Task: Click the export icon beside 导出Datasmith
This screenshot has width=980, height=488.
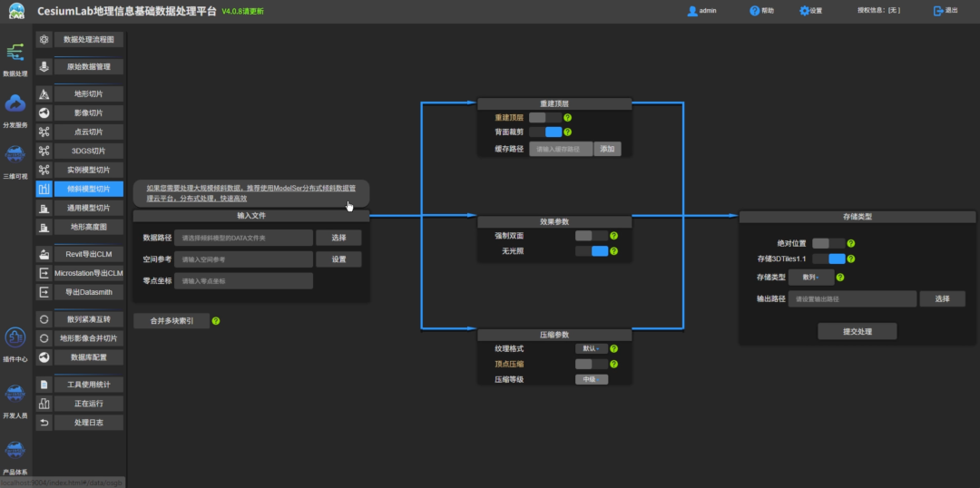Action: point(44,292)
